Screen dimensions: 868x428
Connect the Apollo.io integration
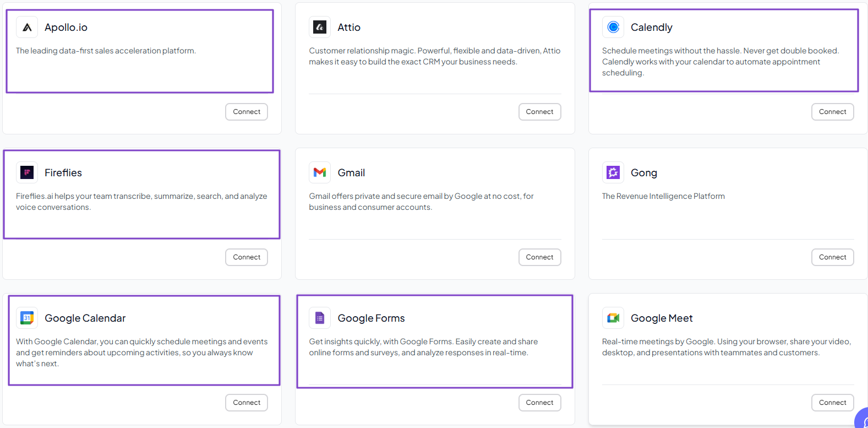(x=247, y=112)
